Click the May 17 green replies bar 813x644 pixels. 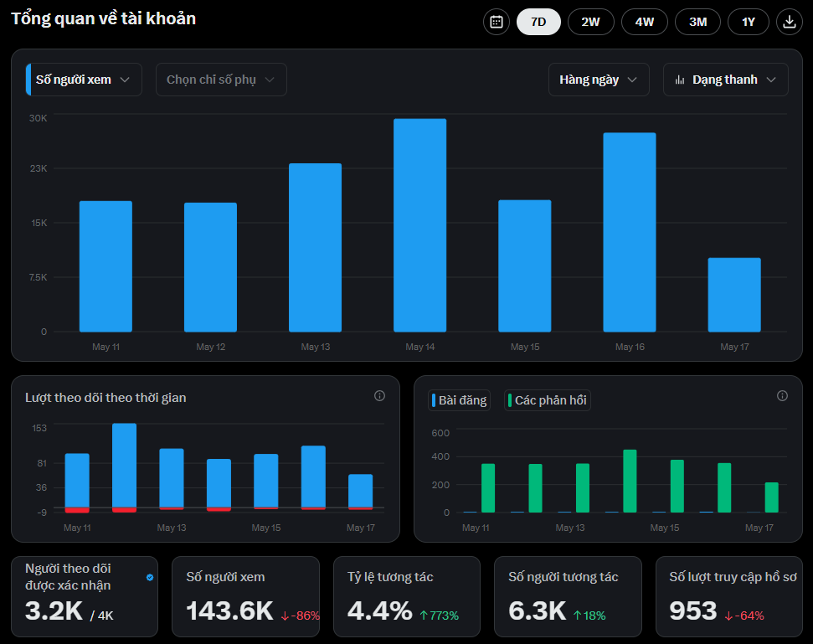point(771,497)
